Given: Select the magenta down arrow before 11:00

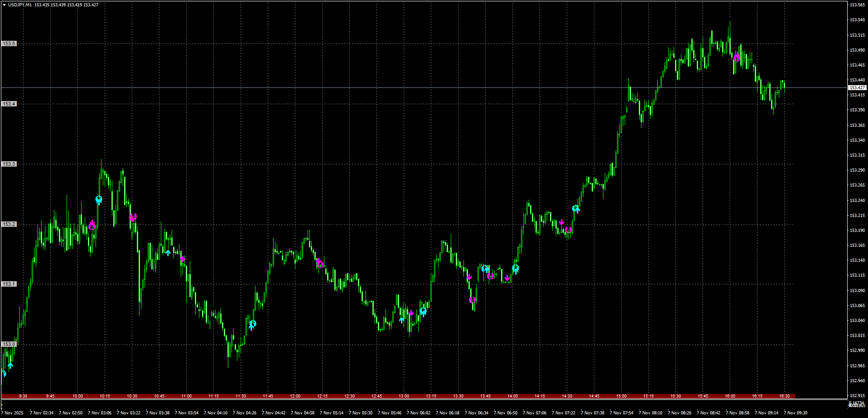Looking at the screenshot, I should [183, 259].
